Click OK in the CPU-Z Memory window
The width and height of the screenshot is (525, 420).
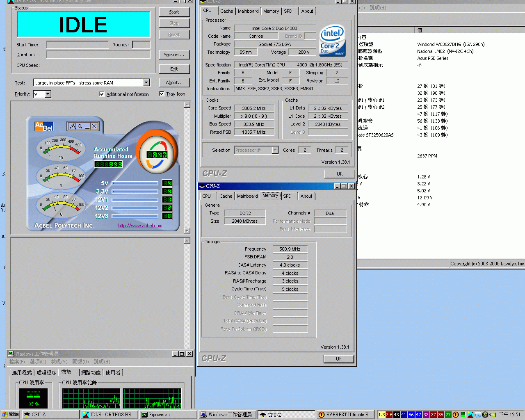coord(339,359)
